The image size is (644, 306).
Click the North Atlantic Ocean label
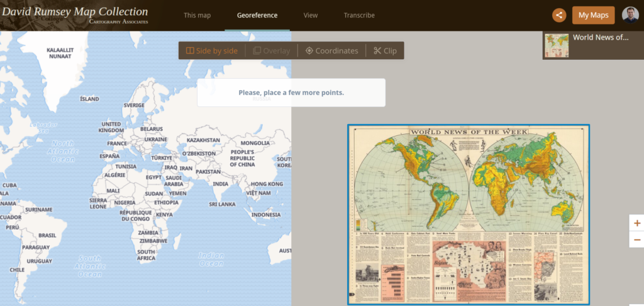[64, 151]
